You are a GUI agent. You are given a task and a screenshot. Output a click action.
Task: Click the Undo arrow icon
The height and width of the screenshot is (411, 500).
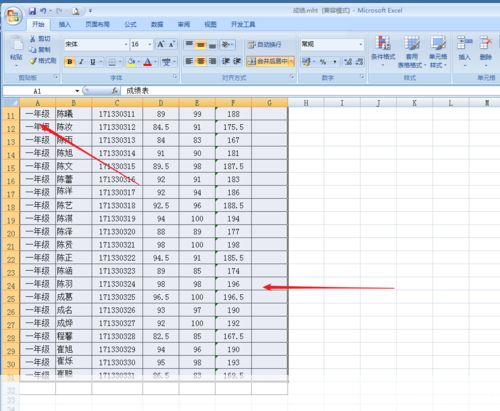pos(43,11)
